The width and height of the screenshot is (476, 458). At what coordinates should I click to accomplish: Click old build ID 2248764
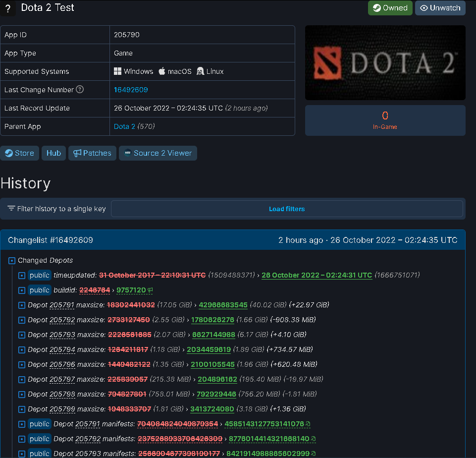click(x=95, y=290)
